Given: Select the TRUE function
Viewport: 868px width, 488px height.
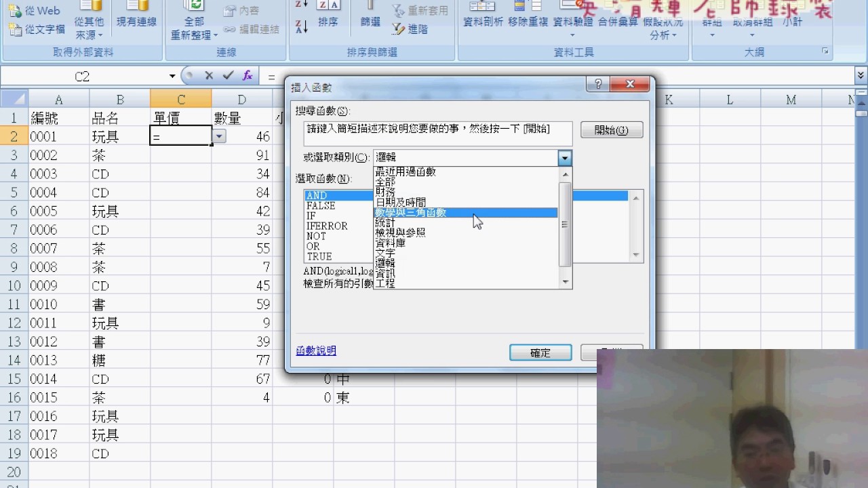Looking at the screenshot, I should click(319, 257).
